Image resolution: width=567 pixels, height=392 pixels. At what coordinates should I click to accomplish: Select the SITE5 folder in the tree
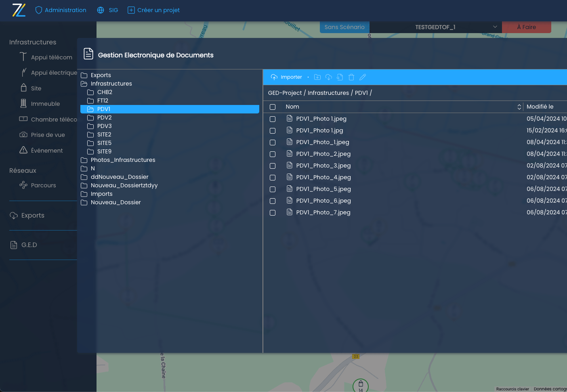click(104, 143)
